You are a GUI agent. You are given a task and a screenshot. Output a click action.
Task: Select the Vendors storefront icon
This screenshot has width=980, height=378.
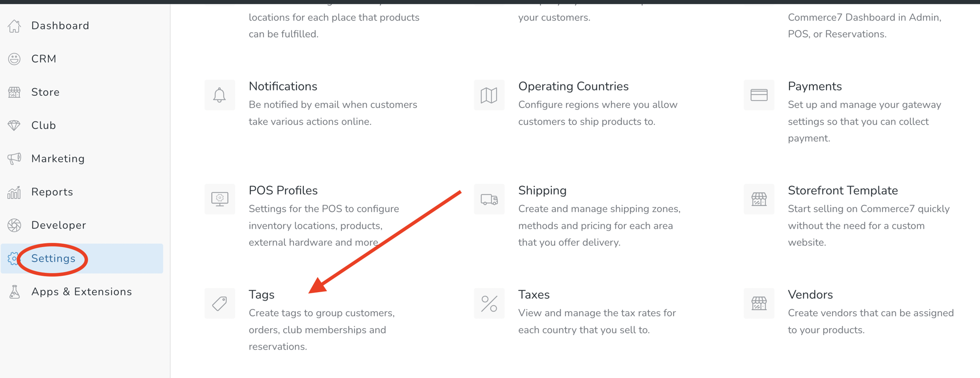758,303
